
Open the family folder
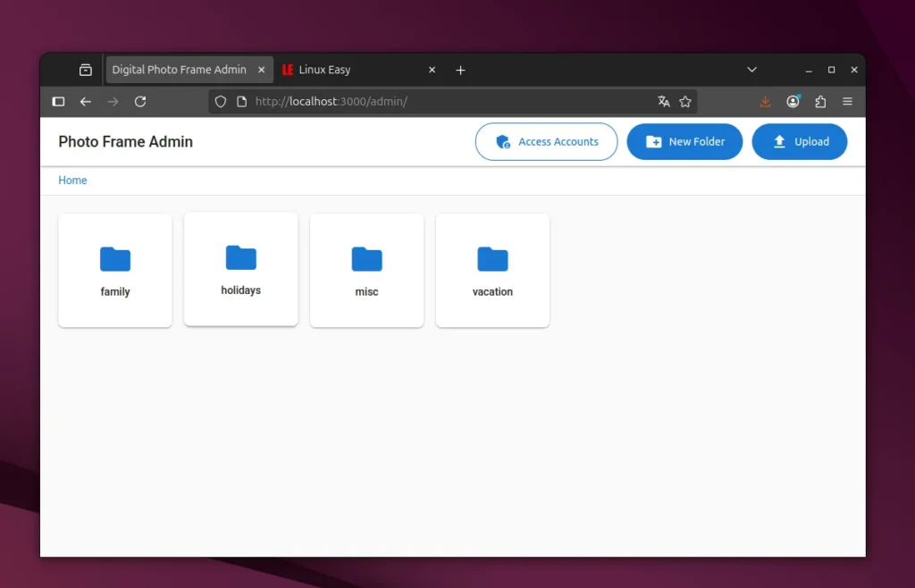115,270
